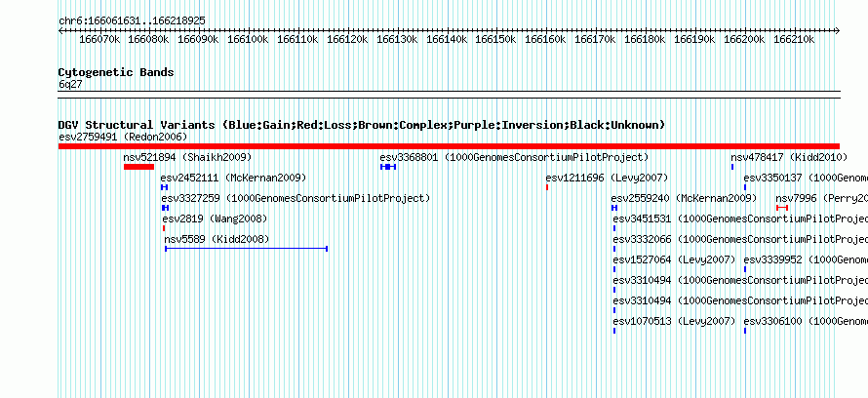868x398 pixels.
Task: Open the esv3327259 variant label
Action: coord(296,198)
